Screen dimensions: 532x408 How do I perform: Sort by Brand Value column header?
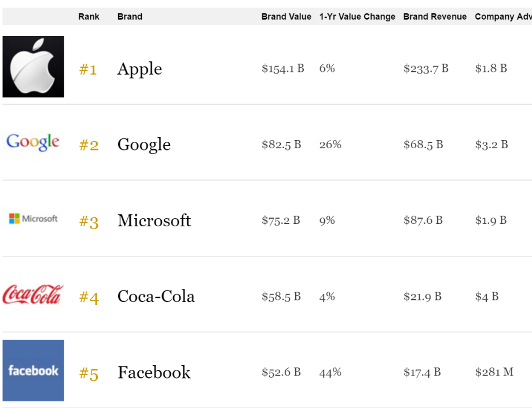point(286,17)
